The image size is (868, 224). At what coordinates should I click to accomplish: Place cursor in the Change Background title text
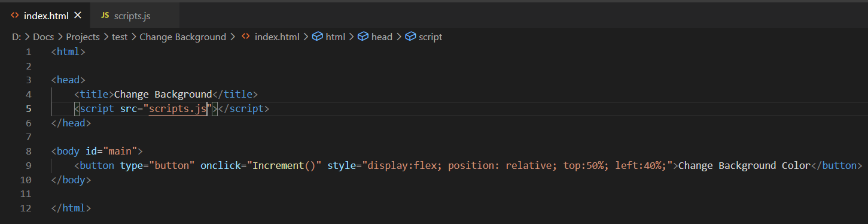click(x=163, y=94)
